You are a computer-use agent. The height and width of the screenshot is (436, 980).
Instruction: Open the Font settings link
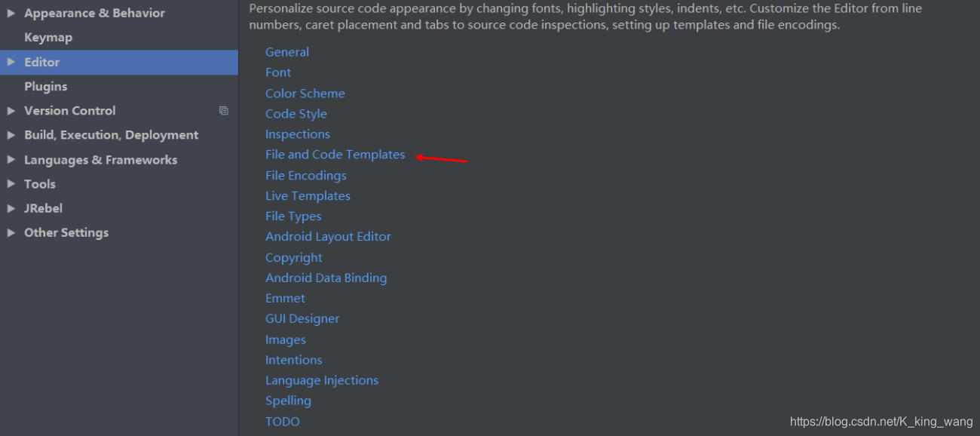click(278, 72)
